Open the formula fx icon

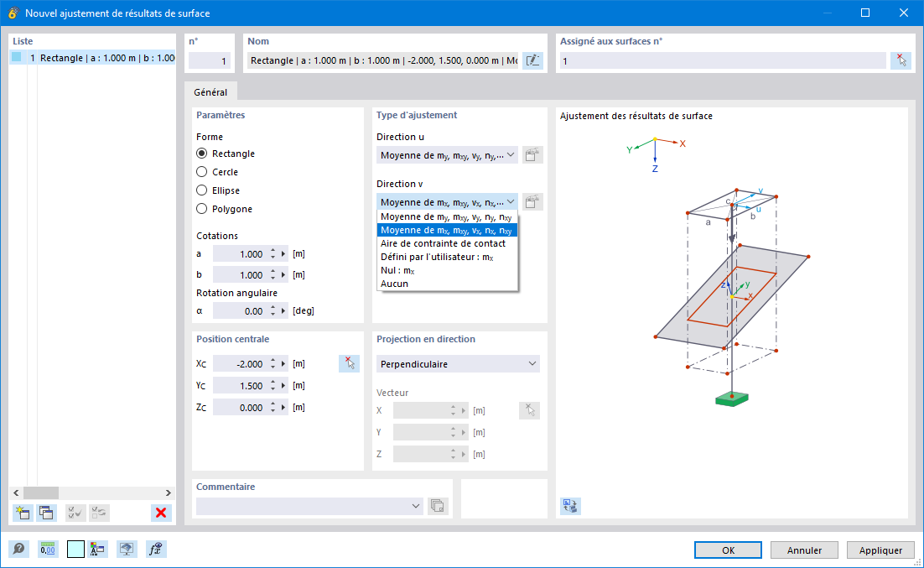pos(156,550)
